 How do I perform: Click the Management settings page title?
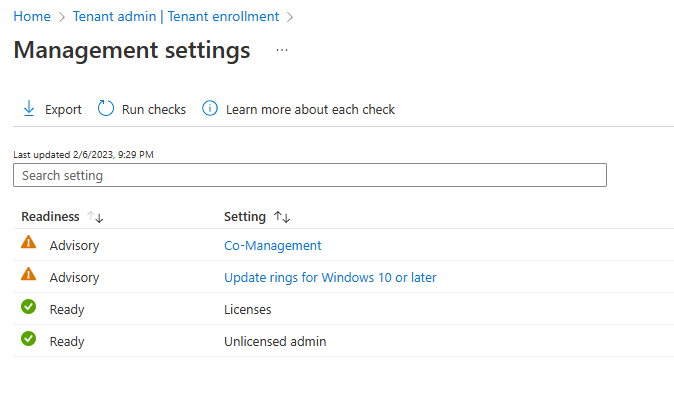click(132, 50)
